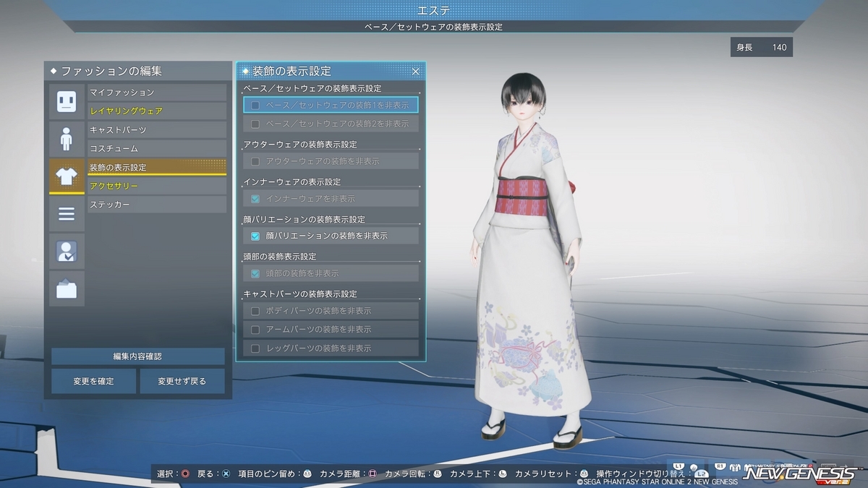
Task: Toggle 頭部の装飾を非表示 checkbox
Action: [255, 274]
